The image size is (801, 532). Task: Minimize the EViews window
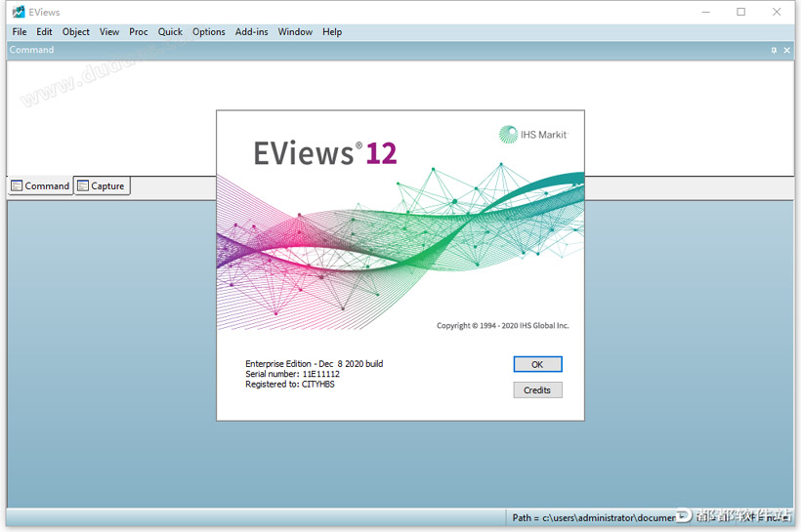click(x=706, y=12)
